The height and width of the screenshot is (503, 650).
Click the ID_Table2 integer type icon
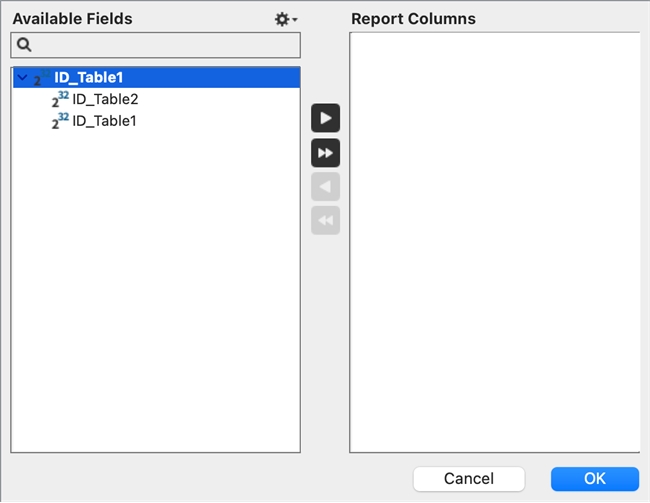60,99
